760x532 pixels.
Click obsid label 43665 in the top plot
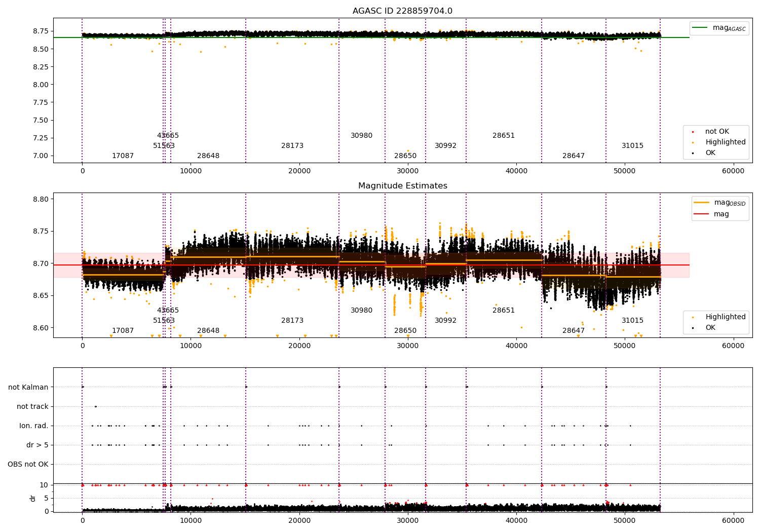[168, 136]
